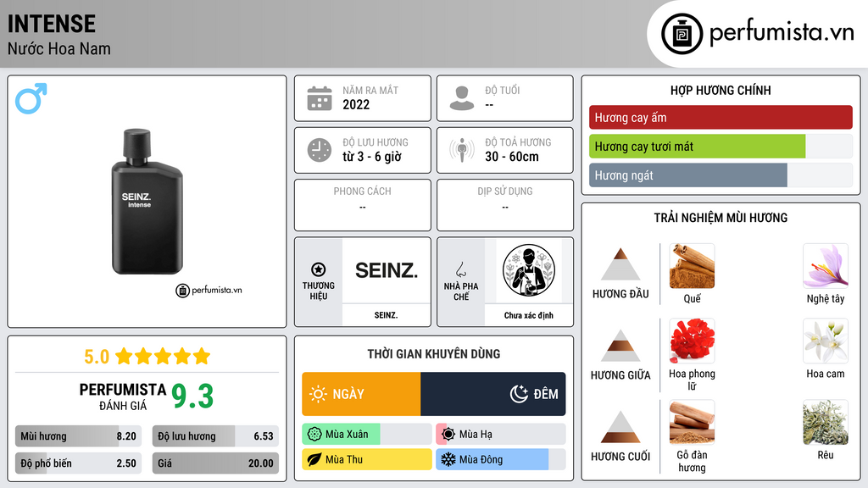Click the Giá 20.00 score bar
This screenshot has width=868, height=488.
point(215,463)
